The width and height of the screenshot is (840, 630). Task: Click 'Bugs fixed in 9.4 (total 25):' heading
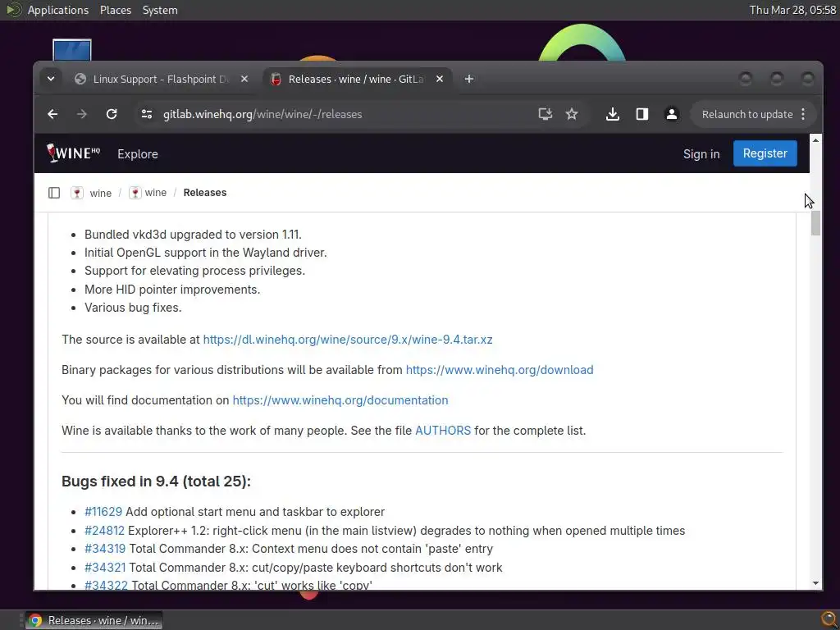coord(156,481)
